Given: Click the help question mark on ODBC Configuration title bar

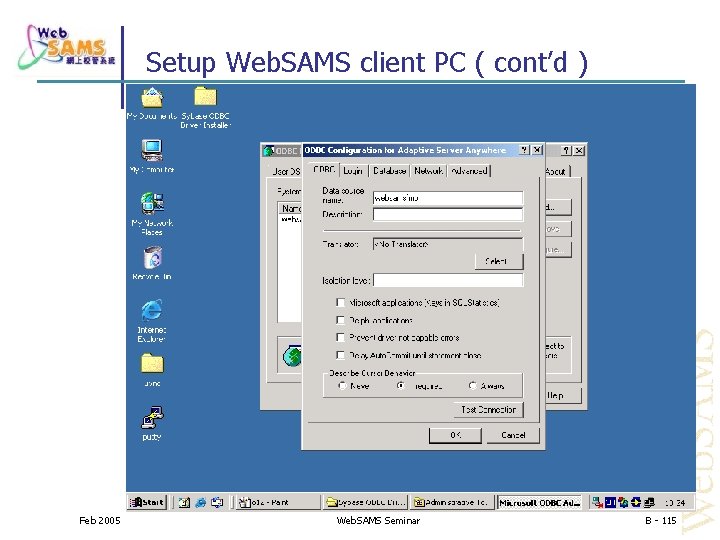Looking at the screenshot, I should (524, 150).
